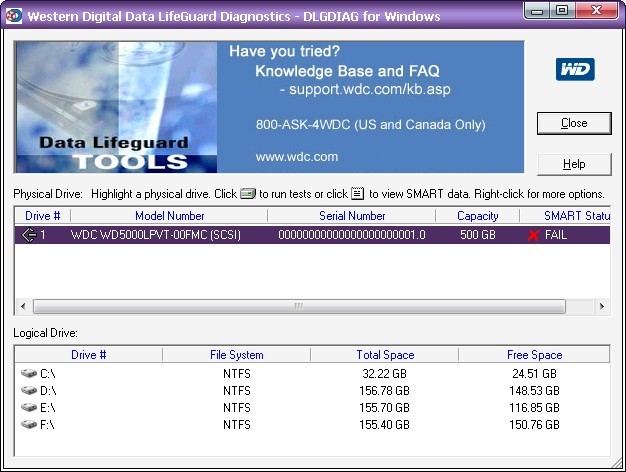Click total space 155.40 GB
This screenshot has height=472, width=626.
coord(384,424)
